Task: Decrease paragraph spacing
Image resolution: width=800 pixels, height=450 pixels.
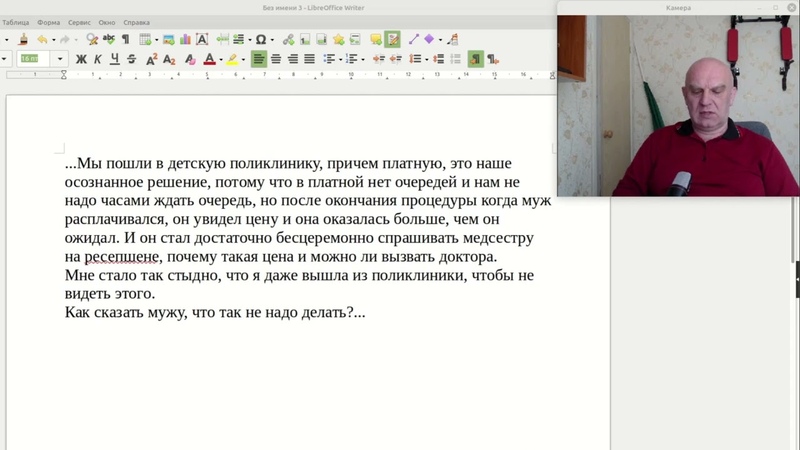Action: click(455, 59)
